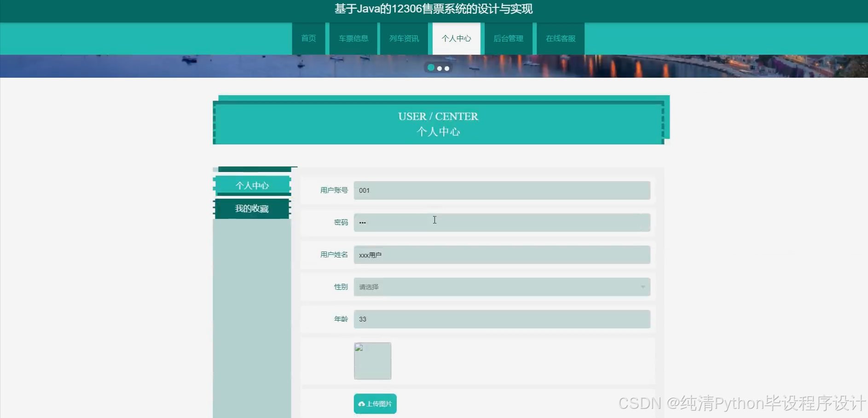Screen dimensions: 868x418
Task: Select the first carousel indicator dot
Action: (x=431, y=68)
